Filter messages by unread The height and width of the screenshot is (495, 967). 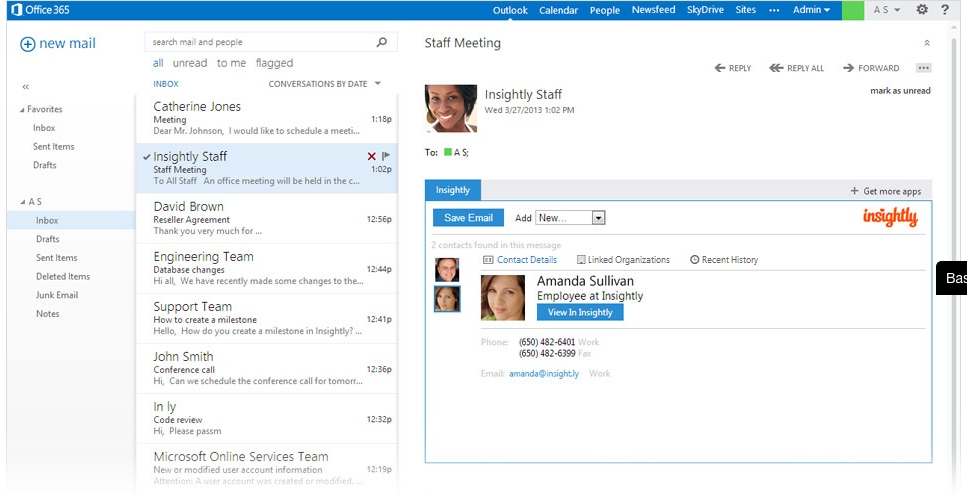pyautogui.click(x=190, y=63)
